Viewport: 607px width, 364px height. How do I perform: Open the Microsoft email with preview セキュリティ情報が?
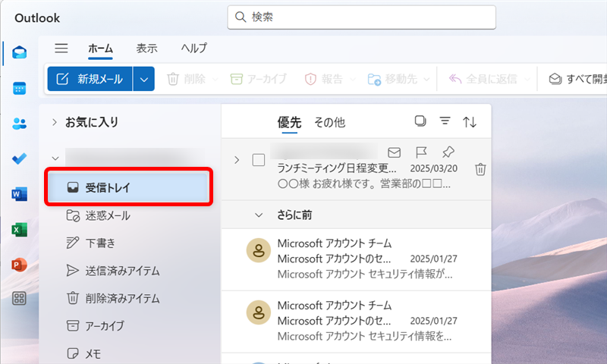[x=356, y=259]
